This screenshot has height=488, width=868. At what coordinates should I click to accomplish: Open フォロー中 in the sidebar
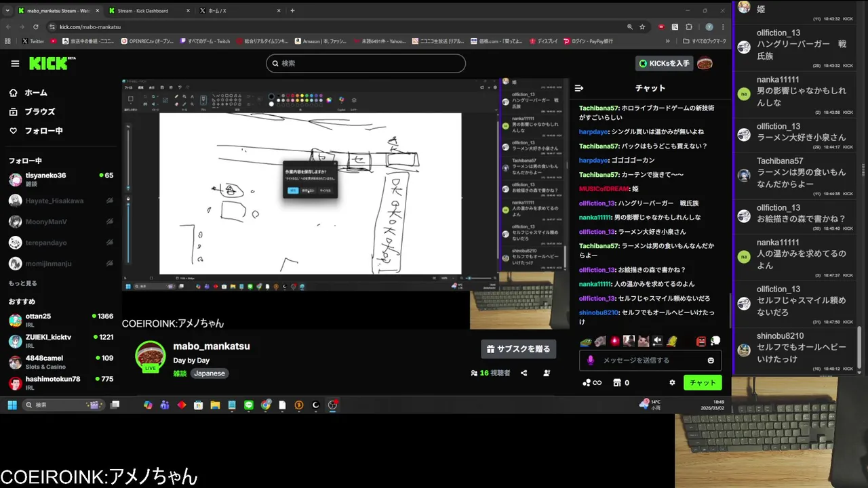tap(36, 131)
